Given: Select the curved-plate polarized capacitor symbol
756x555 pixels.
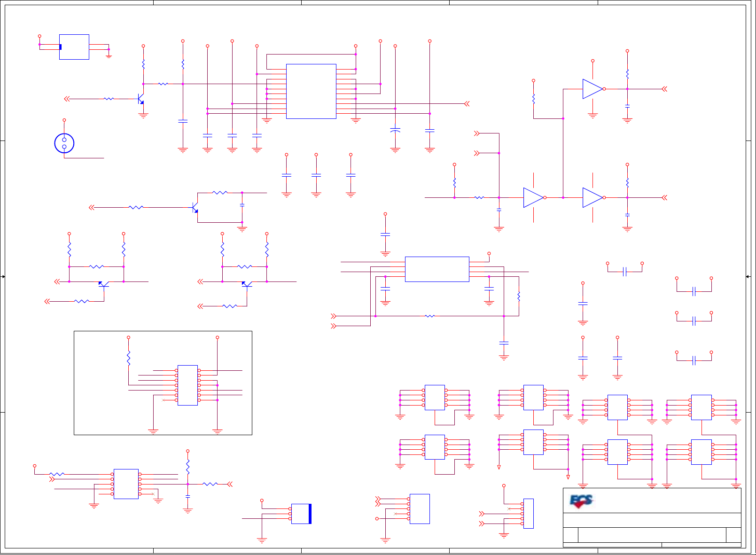Looking at the screenshot, I should pyautogui.click(x=395, y=130).
